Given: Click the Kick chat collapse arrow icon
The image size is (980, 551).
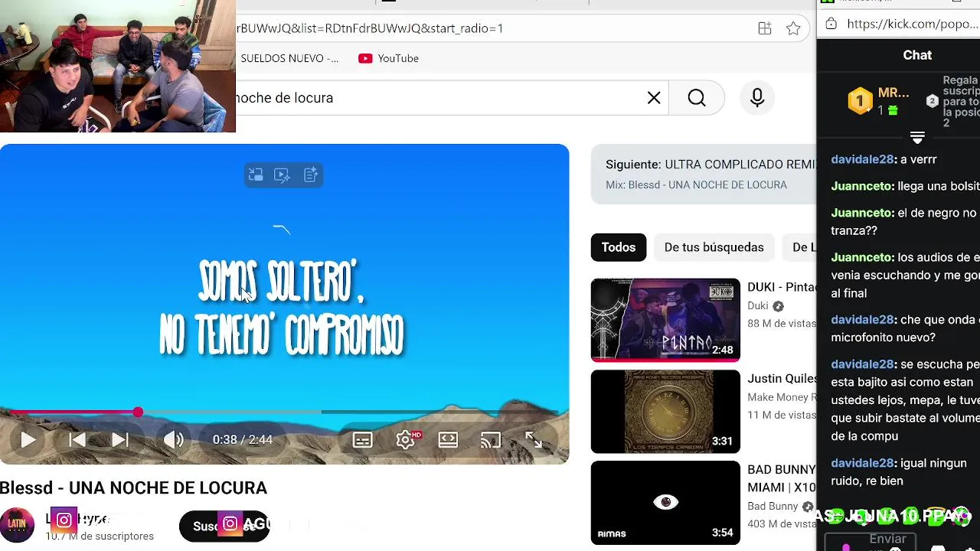Looking at the screenshot, I should click(x=917, y=138).
